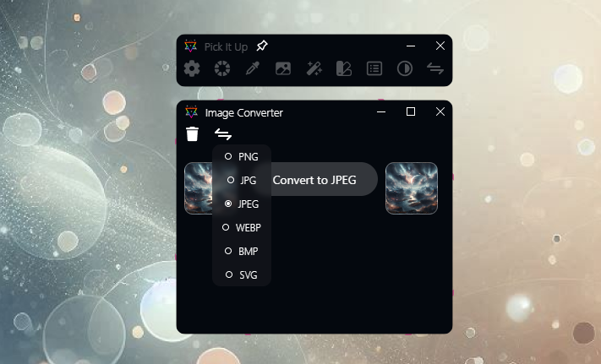Click the right cloud image thumbnail

pyautogui.click(x=412, y=188)
